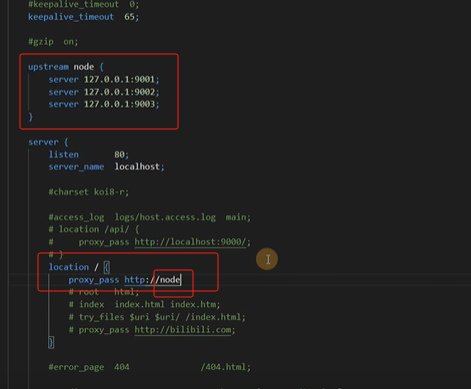Place cursor after 'node' in proxy_pass line
Image resolution: width=471 pixels, height=389 pixels.
[181, 279]
